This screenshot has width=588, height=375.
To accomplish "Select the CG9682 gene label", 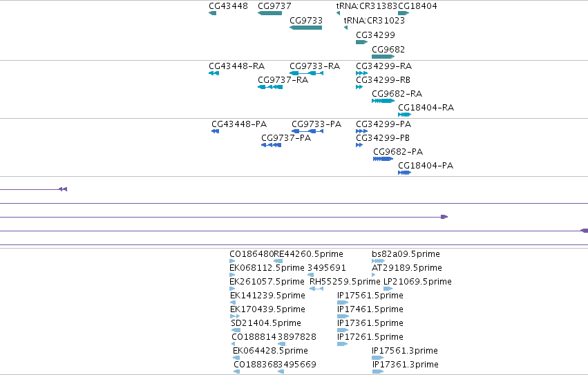I will [388, 50].
